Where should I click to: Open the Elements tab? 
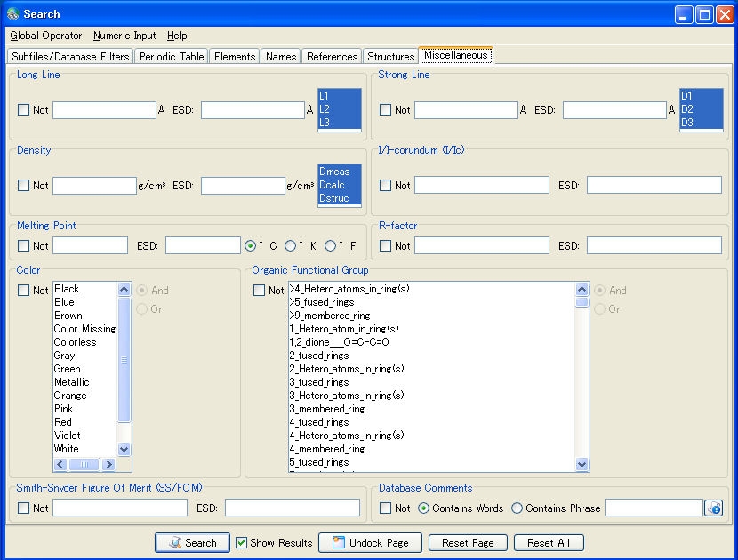click(x=235, y=57)
